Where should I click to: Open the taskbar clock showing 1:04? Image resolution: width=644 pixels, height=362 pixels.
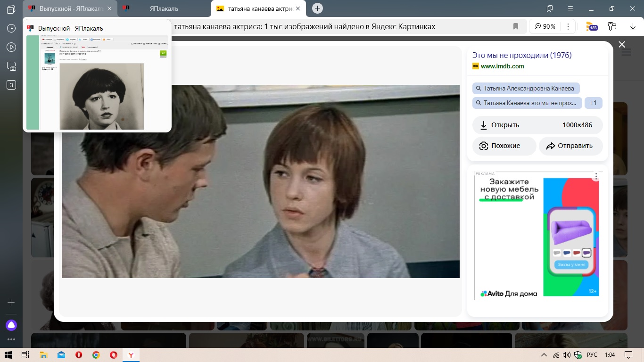tap(610, 355)
